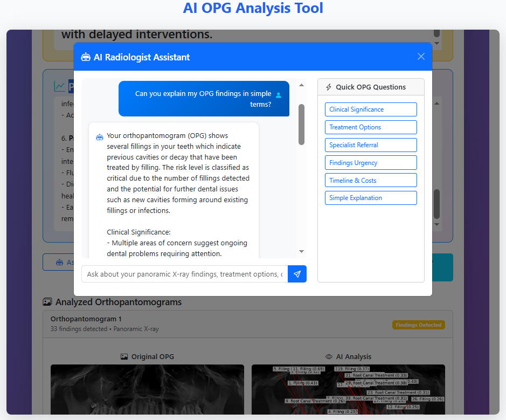
Task: Click the lightning bolt Quick Questions icon
Action: click(x=329, y=87)
